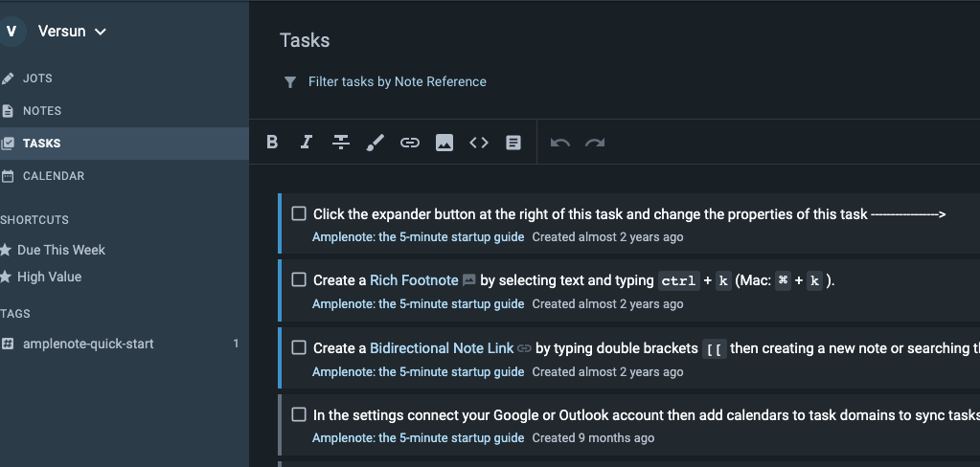Open the amplenote-quick-start tag
980x467 pixels.
click(88, 344)
